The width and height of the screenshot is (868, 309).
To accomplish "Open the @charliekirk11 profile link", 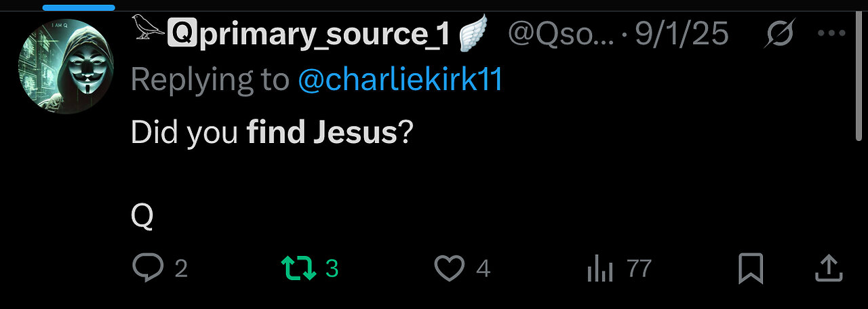I will tap(399, 80).
